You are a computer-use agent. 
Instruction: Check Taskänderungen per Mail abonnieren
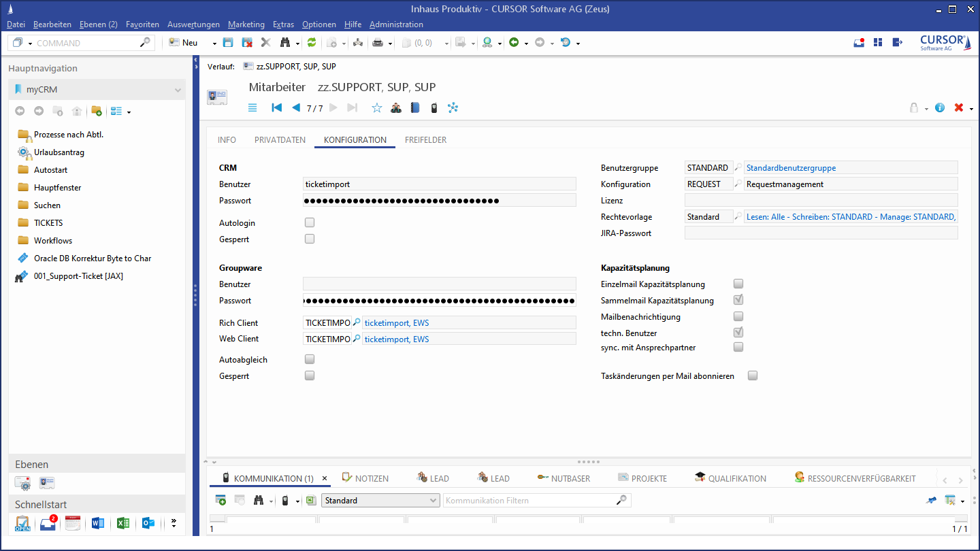pos(753,375)
